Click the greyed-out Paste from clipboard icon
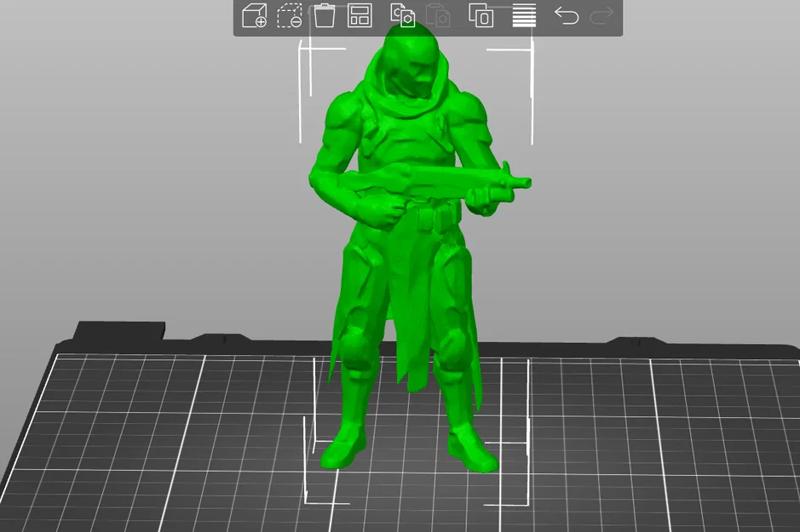Viewport: 800px width, 532px height. coord(438,15)
